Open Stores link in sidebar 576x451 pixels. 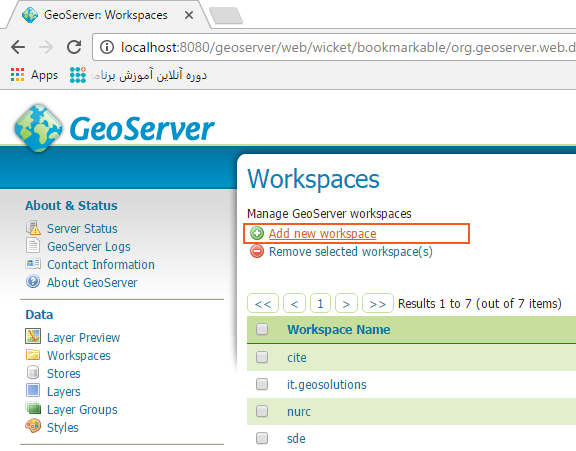(64, 374)
